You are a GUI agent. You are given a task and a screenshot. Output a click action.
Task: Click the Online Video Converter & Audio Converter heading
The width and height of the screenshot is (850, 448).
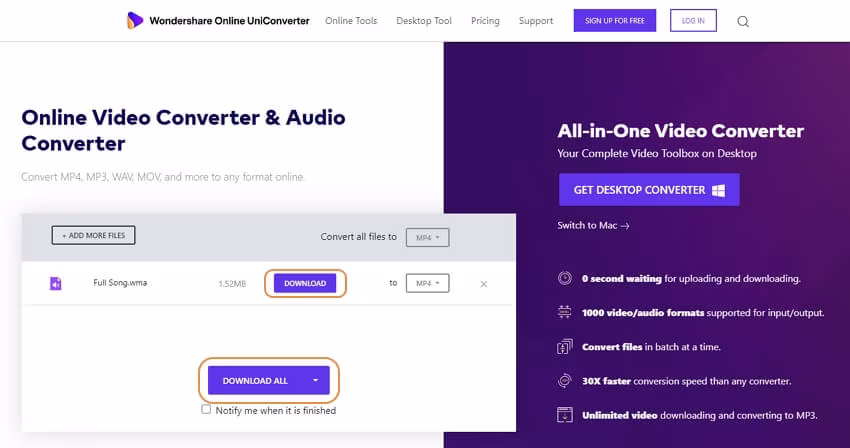pyautogui.click(x=183, y=130)
